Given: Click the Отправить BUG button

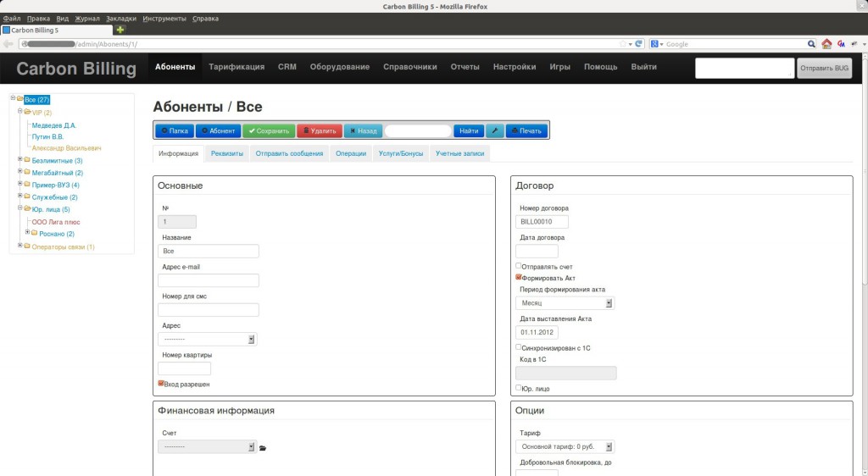Looking at the screenshot, I should tap(824, 69).
